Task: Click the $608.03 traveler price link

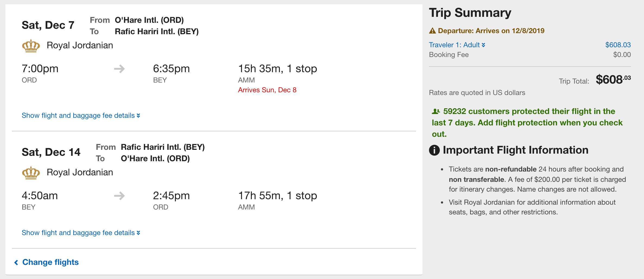Action: (618, 45)
